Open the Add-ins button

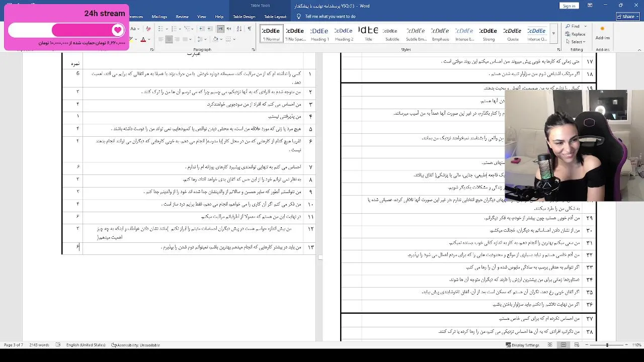[602, 33]
